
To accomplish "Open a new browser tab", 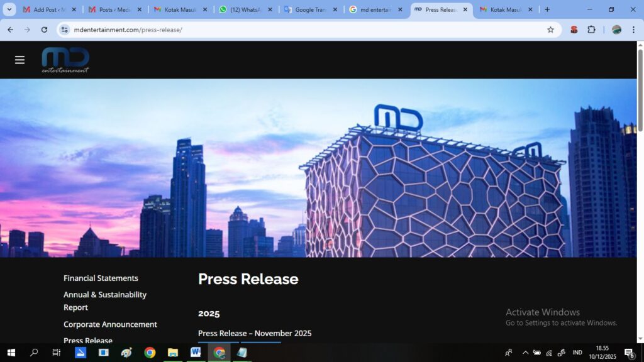I will pyautogui.click(x=547, y=9).
